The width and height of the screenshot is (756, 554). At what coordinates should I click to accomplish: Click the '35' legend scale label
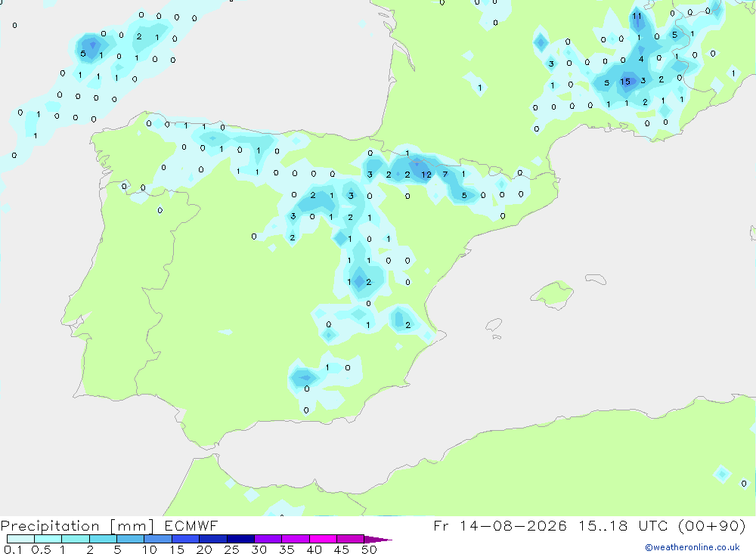pyautogui.click(x=287, y=549)
